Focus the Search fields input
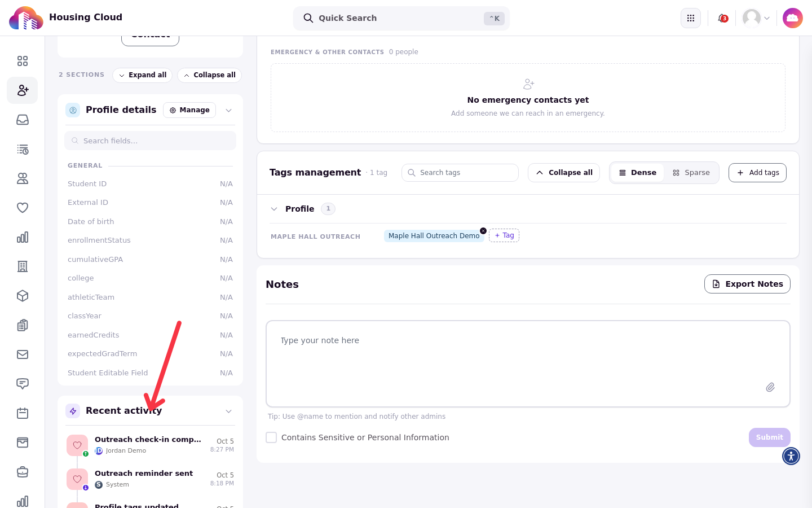The height and width of the screenshot is (508, 812). click(x=150, y=141)
